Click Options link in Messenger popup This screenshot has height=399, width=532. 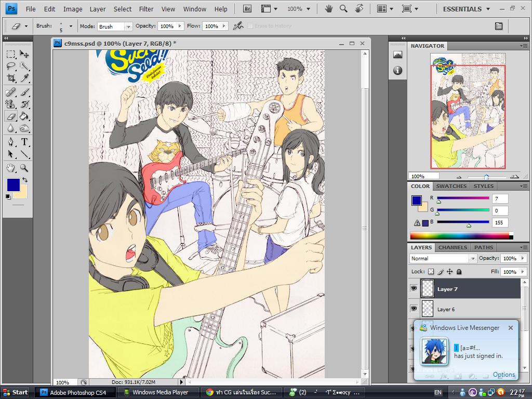503,375
